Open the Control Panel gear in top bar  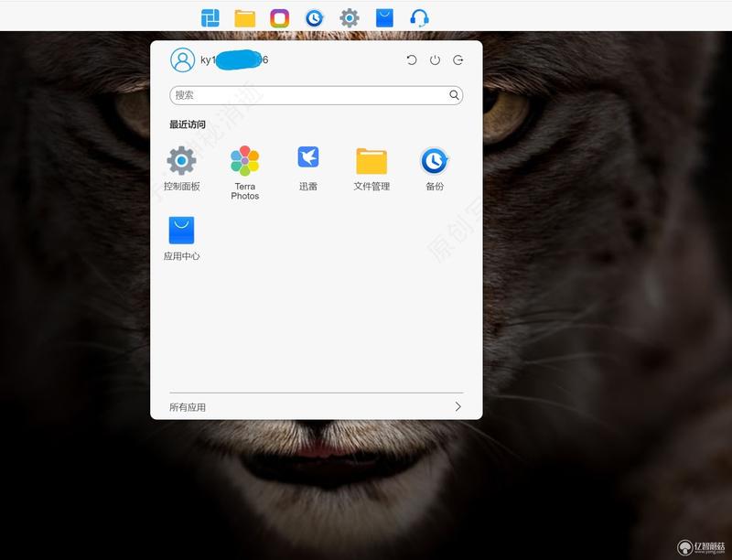click(350, 18)
